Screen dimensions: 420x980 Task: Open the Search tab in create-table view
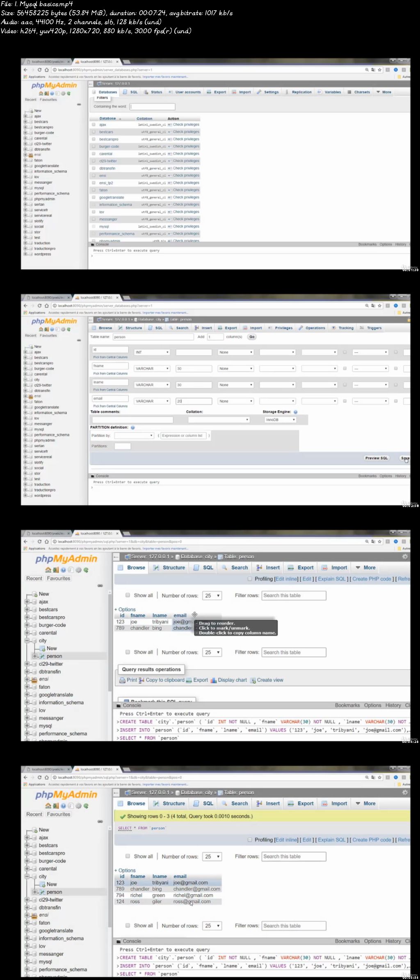pyautogui.click(x=179, y=328)
